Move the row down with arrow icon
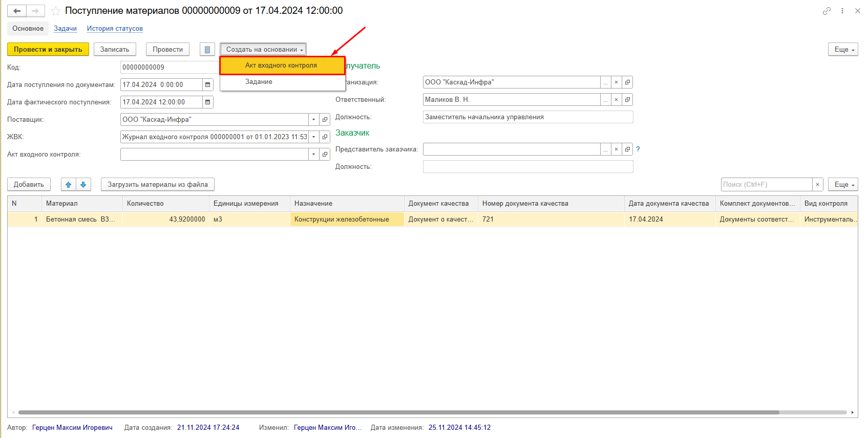The height and width of the screenshot is (438, 868). [x=83, y=185]
